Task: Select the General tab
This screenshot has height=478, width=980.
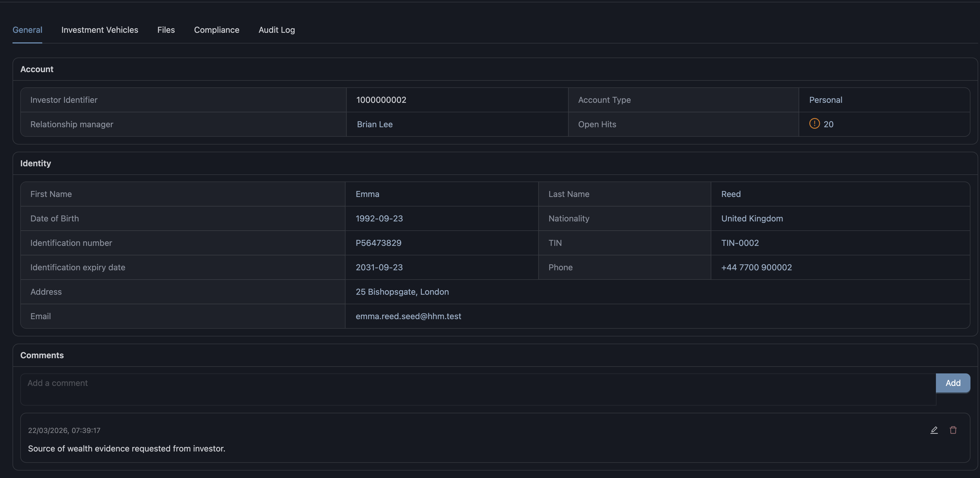Action: [x=27, y=30]
